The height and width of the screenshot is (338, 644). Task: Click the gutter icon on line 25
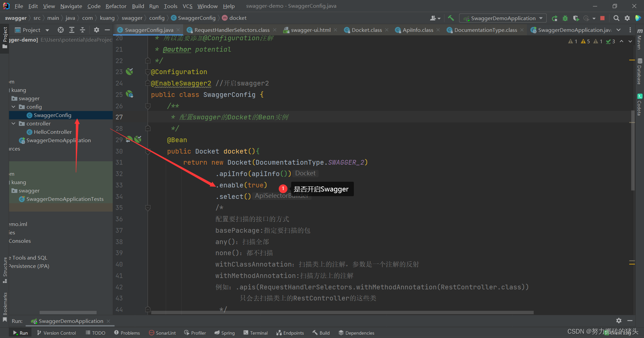(129, 94)
